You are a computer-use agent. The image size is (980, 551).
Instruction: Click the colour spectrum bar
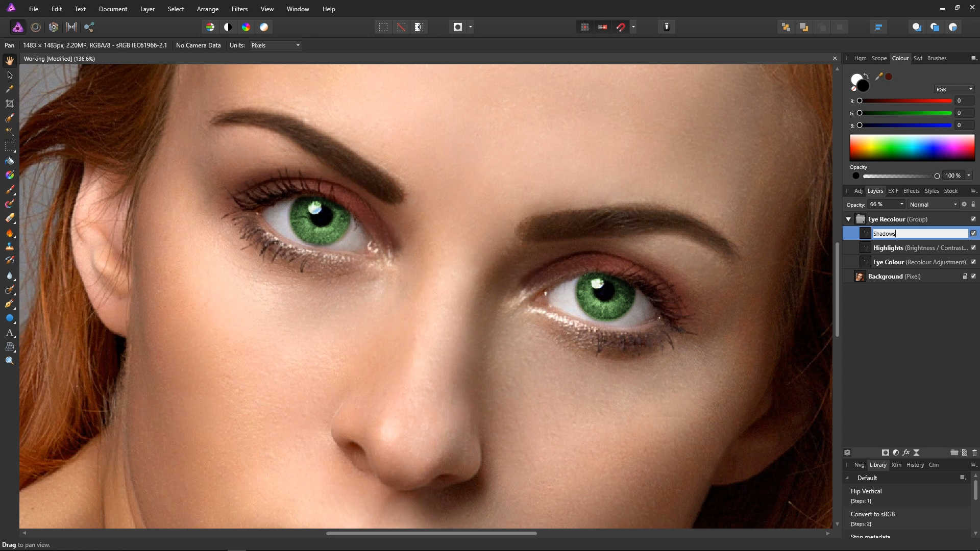(x=912, y=148)
